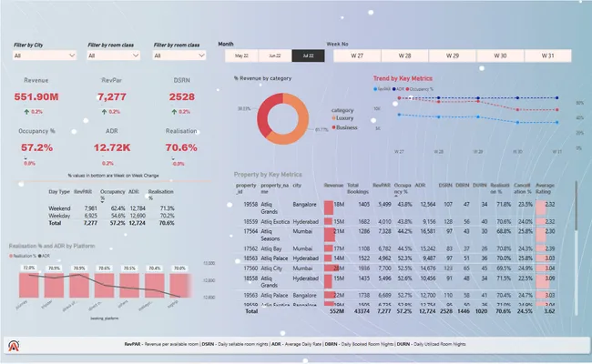Sort Property table by Cancellation % header
Image resolution: width=592 pixels, height=364 pixels.
[523, 188]
